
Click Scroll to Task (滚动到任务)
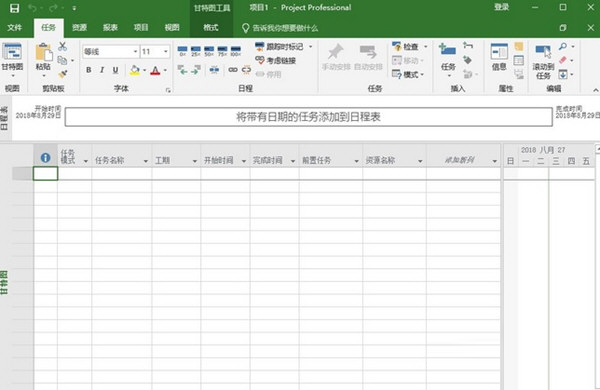point(543,61)
